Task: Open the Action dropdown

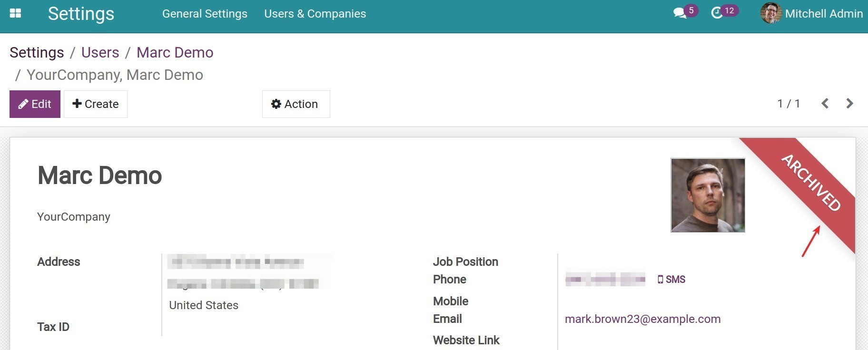Action: (296, 104)
